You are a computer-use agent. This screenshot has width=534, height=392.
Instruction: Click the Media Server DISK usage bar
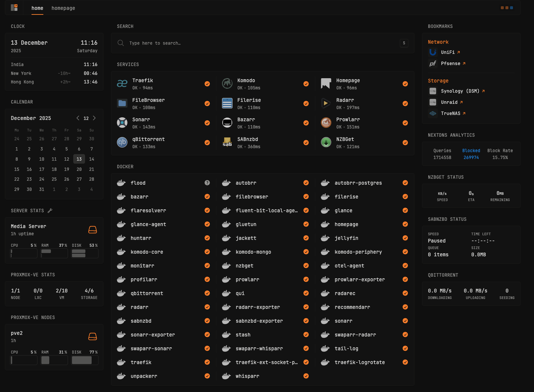[x=85, y=253]
